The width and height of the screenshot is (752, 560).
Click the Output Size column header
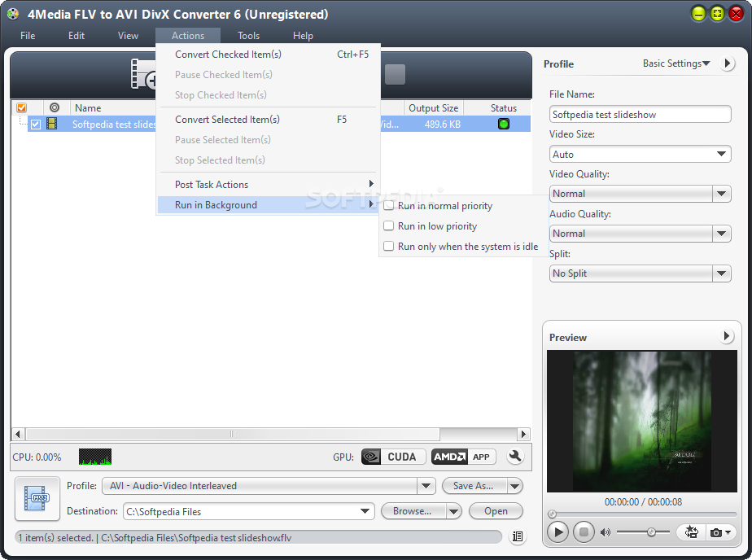coord(434,108)
